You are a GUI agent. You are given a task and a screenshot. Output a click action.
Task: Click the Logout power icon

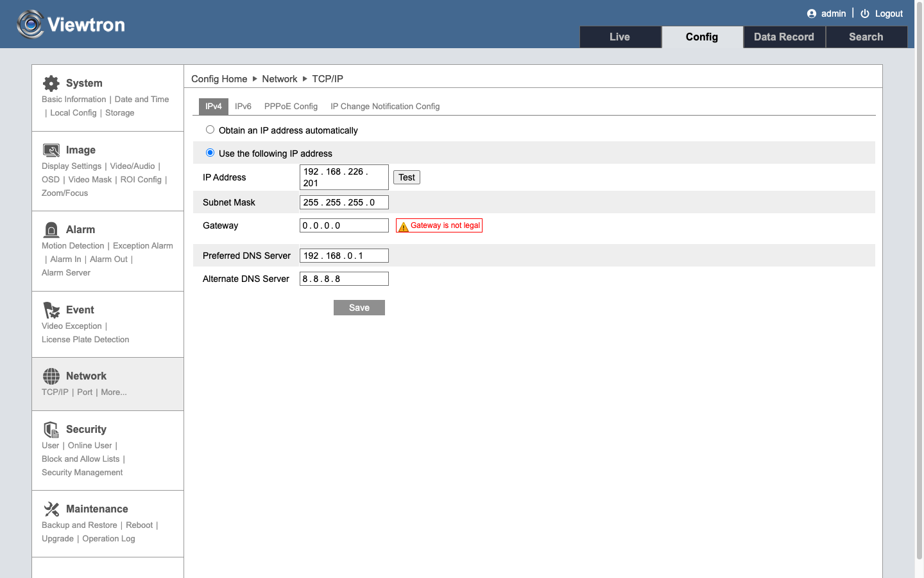click(x=865, y=13)
